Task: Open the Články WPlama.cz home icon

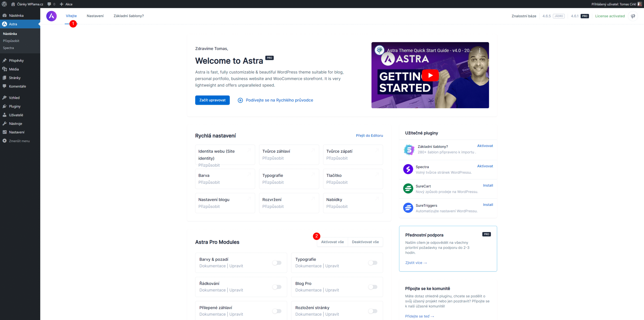Action: [13, 4]
